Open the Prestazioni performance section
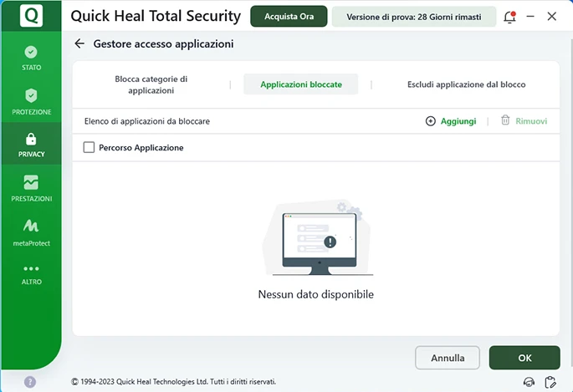 (x=31, y=189)
